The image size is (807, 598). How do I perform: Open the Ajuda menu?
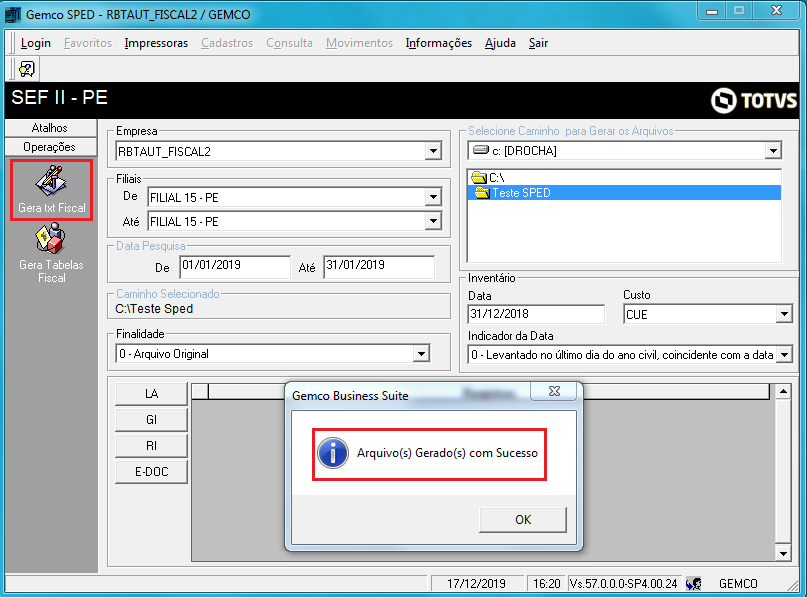[500, 43]
